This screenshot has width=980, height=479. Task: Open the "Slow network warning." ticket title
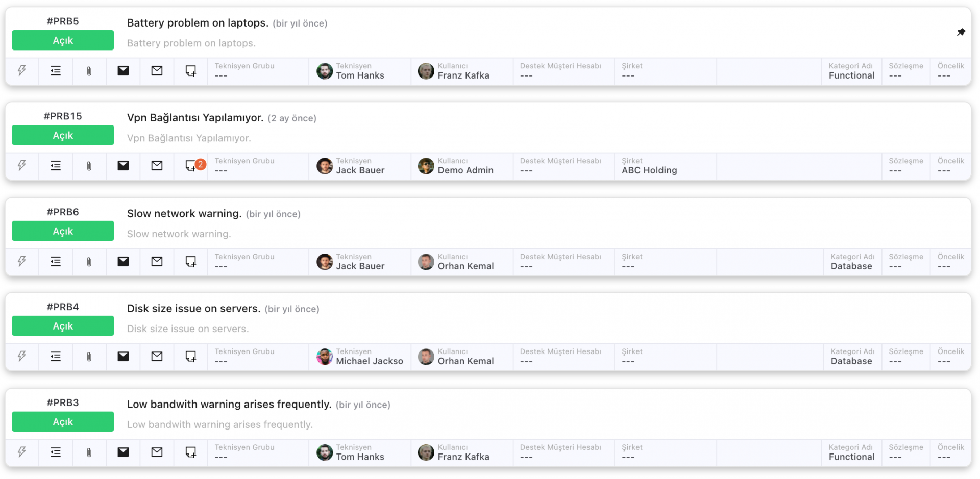184,214
